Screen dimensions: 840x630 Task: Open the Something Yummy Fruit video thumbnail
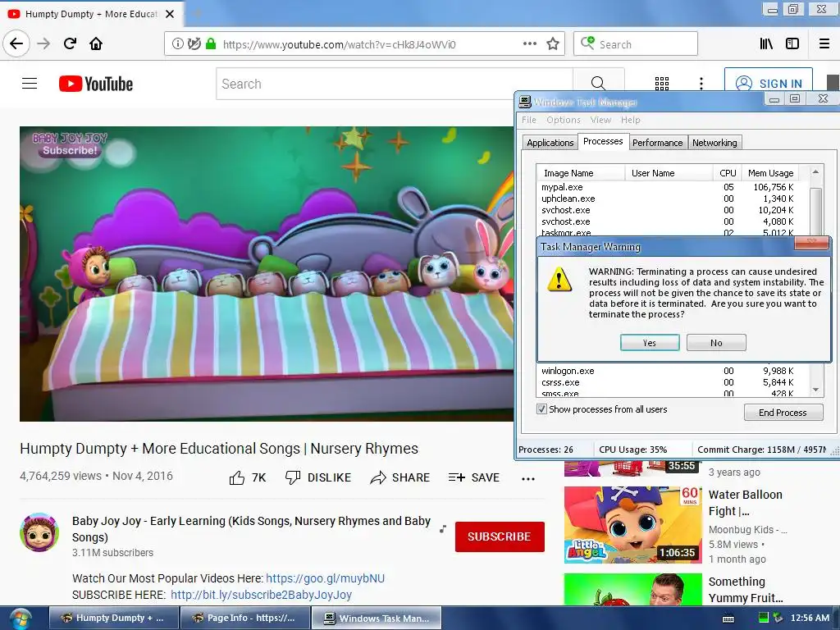click(x=632, y=589)
